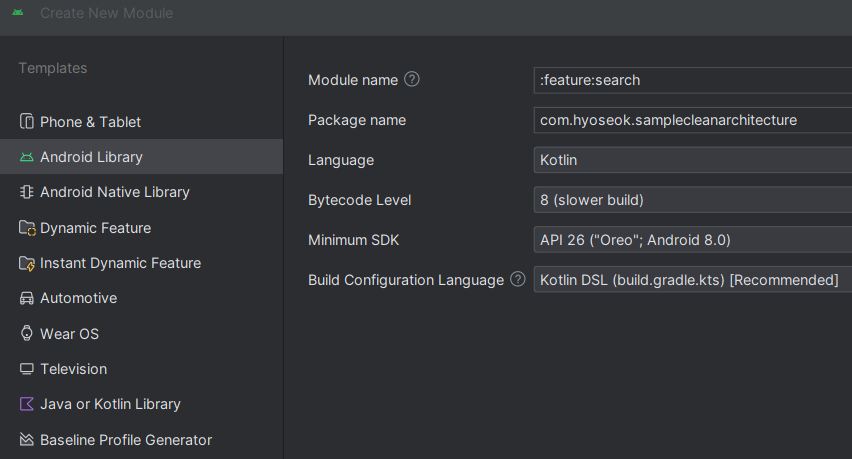Choose the Automotive template entry

78,298
